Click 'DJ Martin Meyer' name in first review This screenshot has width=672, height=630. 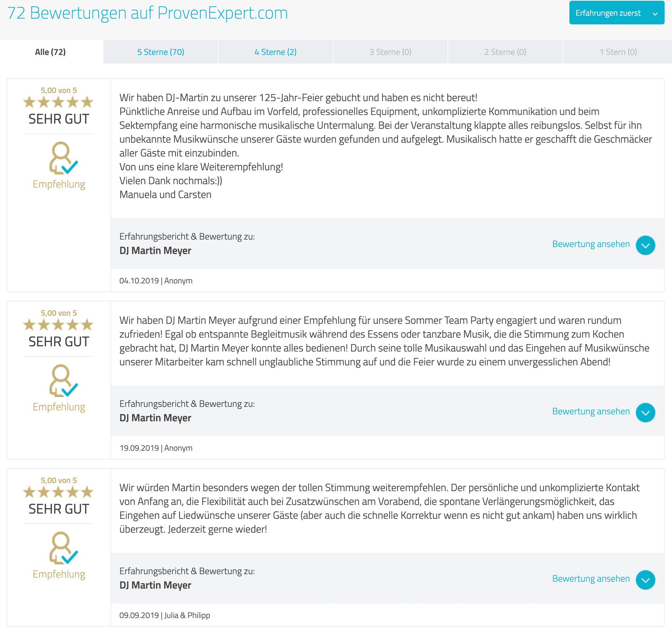(x=155, y=251)
